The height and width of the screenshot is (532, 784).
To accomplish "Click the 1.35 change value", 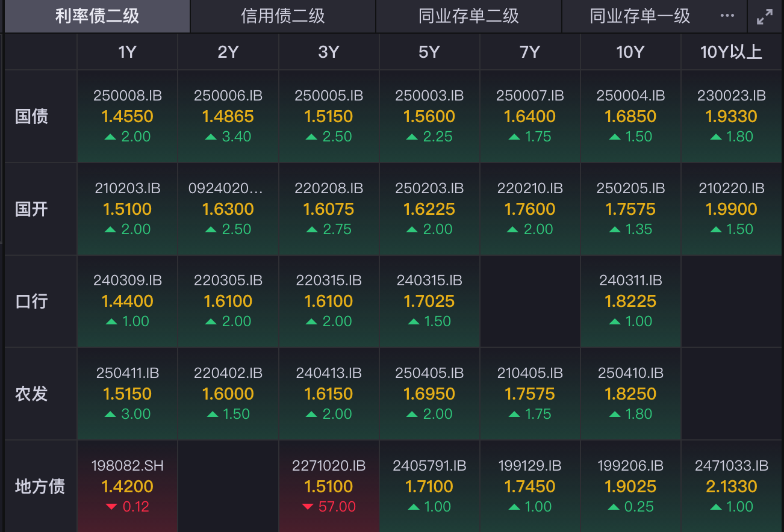I will coord(639,229).
